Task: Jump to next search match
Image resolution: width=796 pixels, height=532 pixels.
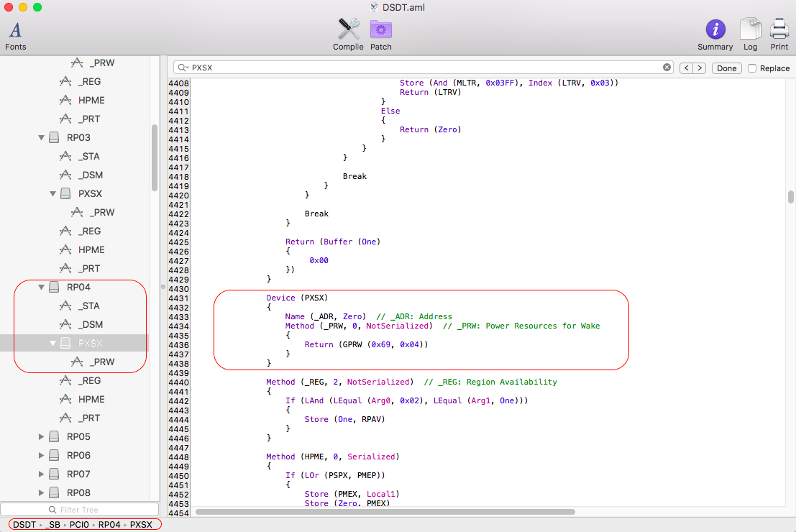Action: (x=698, y=68)
